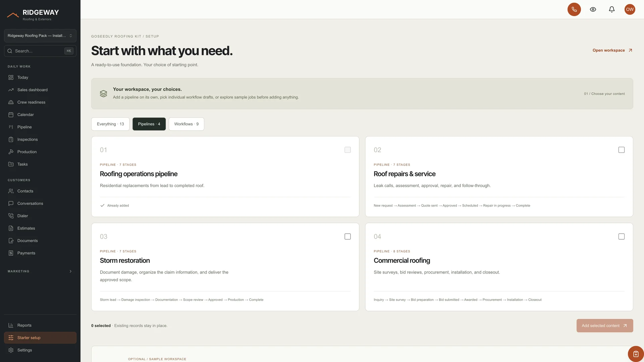Click the Payments receipt icon
This screenshot has width=644, height=362.
(11, 253)
